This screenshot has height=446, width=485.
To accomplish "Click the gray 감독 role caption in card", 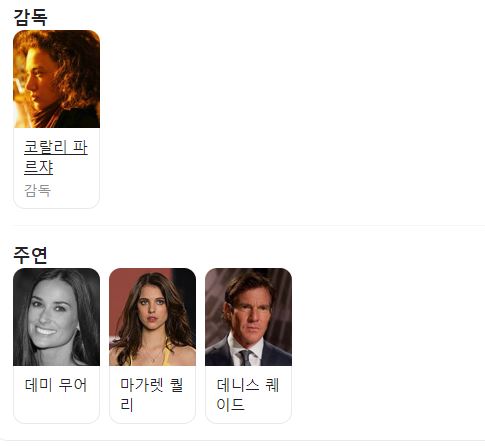I will pos(37,191).
